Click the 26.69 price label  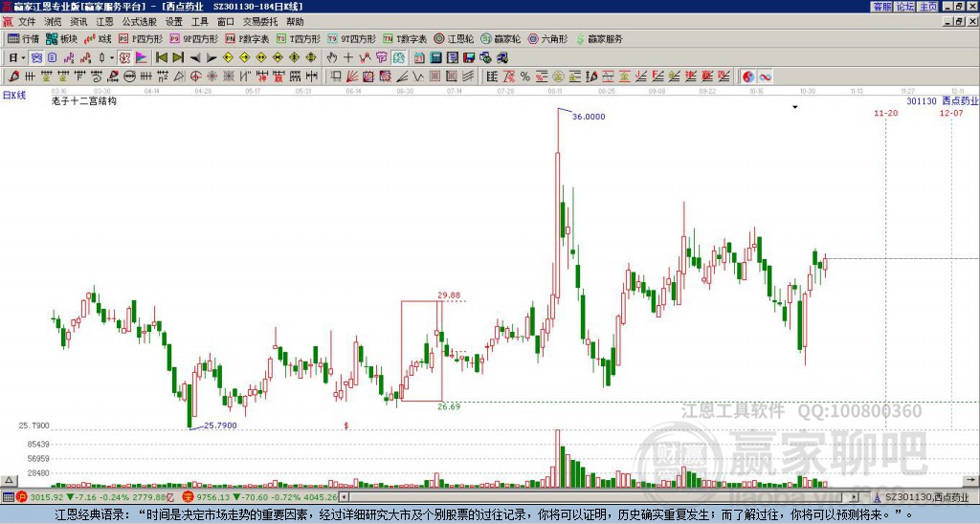pos(449,406)
